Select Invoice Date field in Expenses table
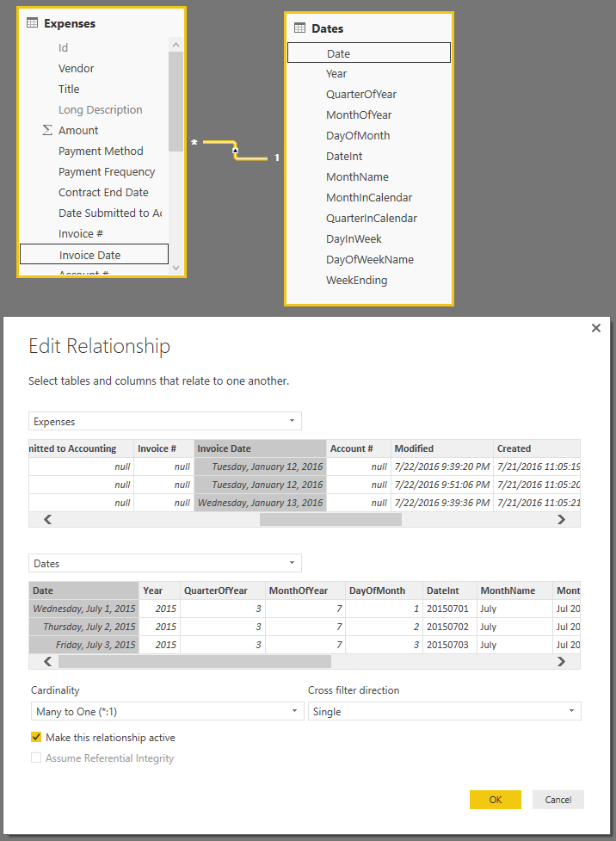 click(95, 255)
